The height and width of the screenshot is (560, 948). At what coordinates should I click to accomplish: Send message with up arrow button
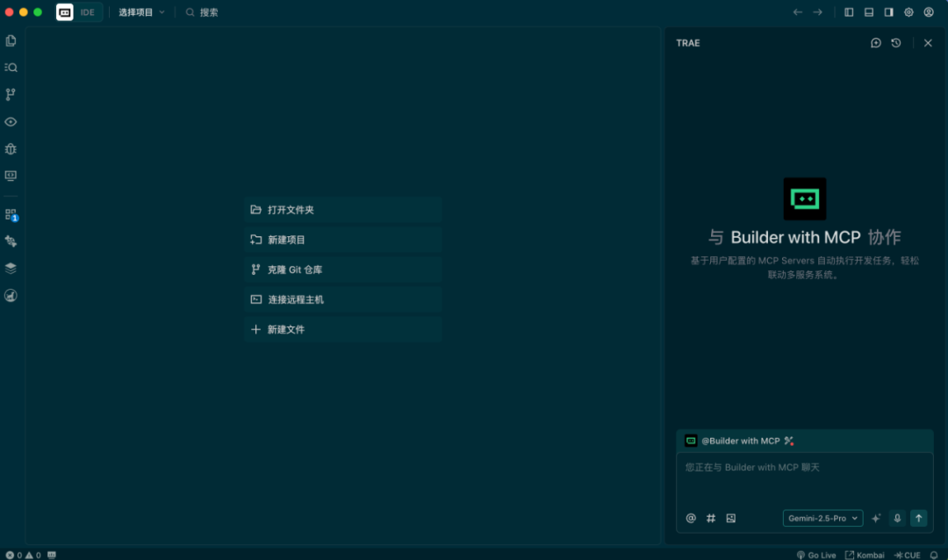click(918, 518)
